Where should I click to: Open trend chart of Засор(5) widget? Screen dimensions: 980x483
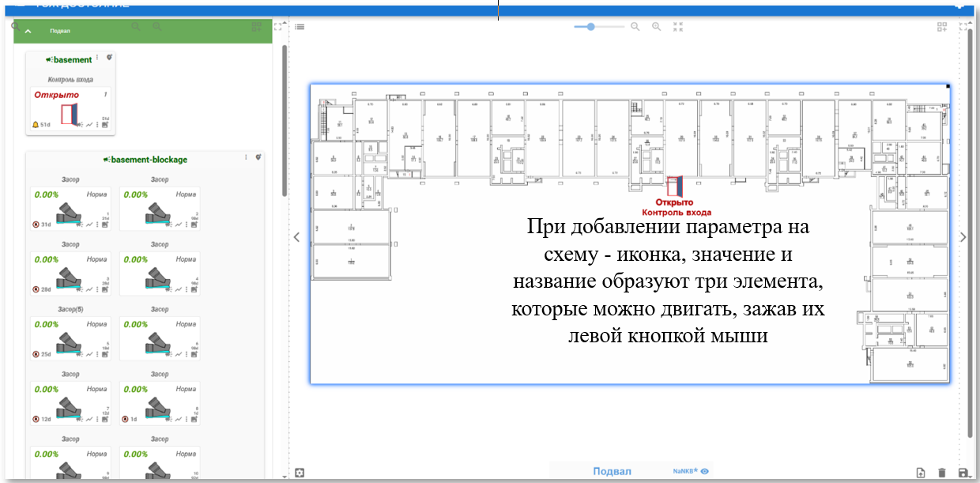click(x=89, y=354)
